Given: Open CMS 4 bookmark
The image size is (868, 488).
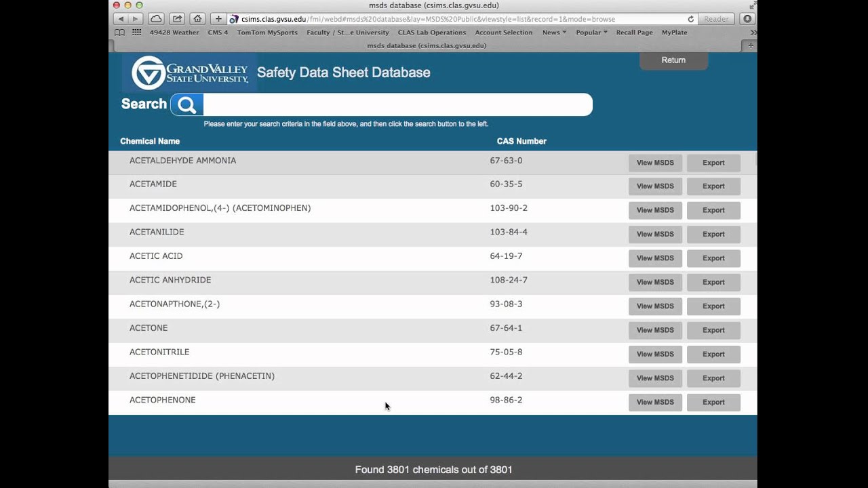Looking at the screenshot, I should [218, 33].
